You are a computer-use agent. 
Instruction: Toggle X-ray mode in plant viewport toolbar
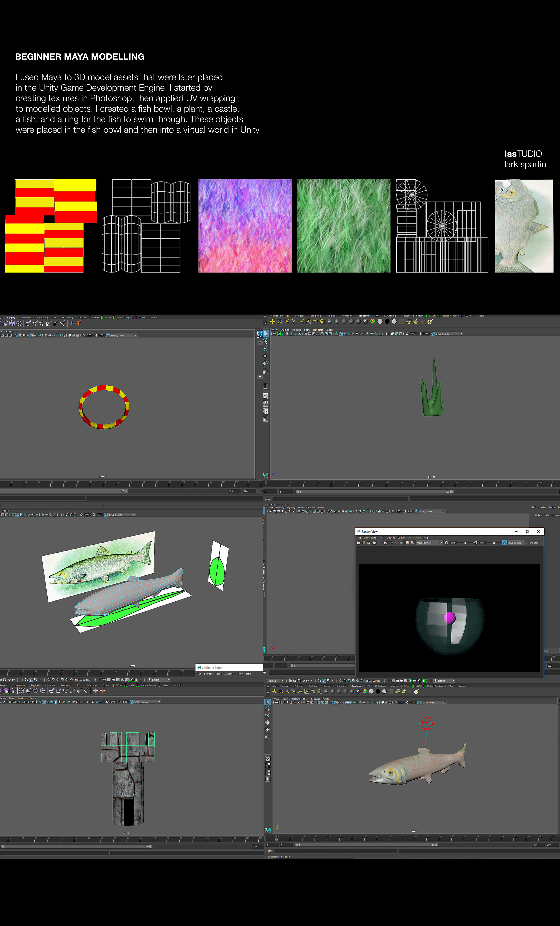(392, 334)
